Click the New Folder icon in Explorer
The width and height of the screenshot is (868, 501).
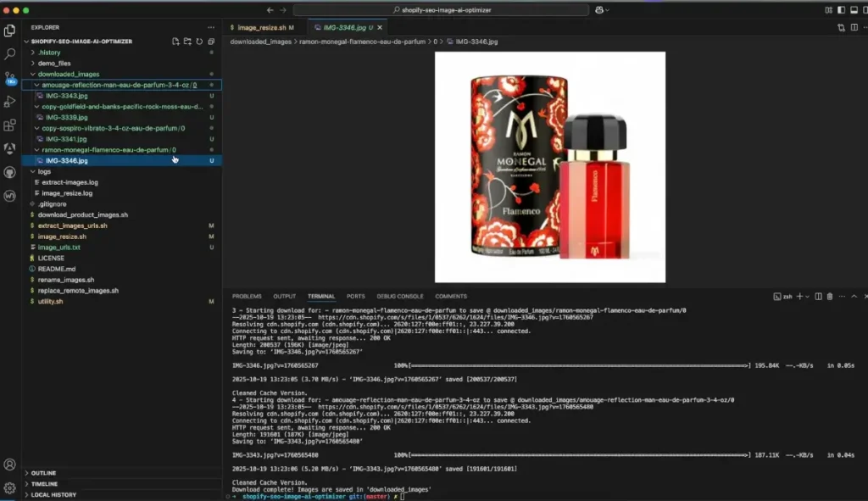coord(187,41)
